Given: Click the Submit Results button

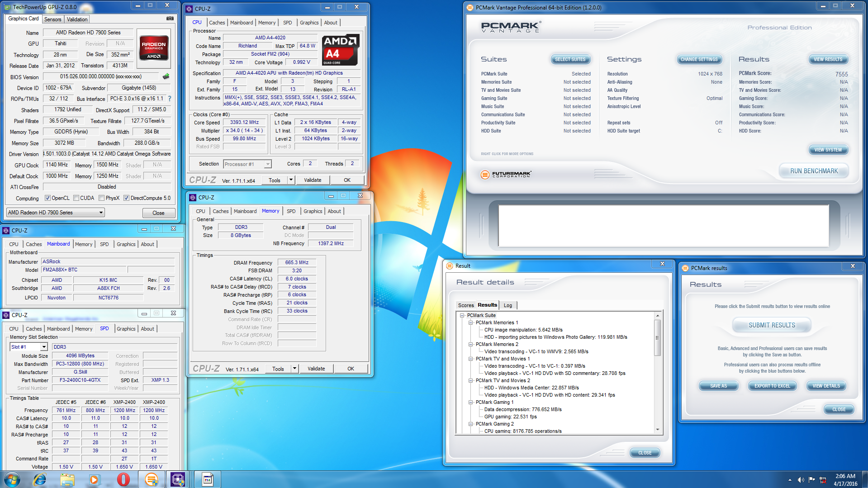Looking at the screenshot, I should [x=772, y=325].
